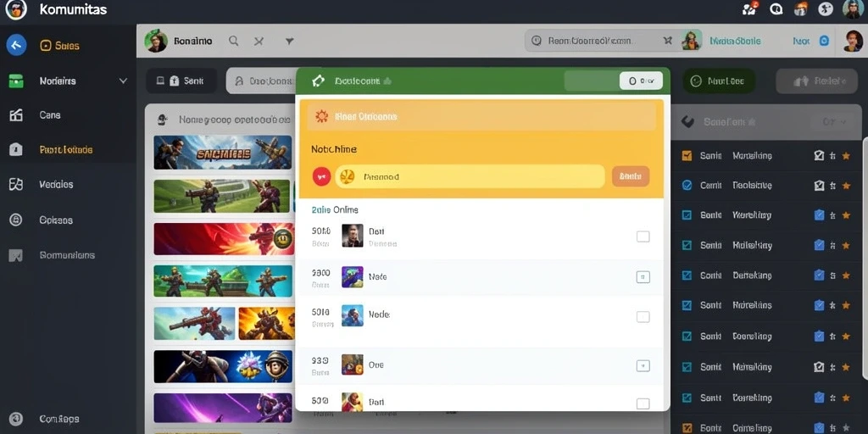Image resolution: width=868 pixels, height=434 pixels.
Task: Open the highlighted yellow sidebar item
Action: [68, 149]
